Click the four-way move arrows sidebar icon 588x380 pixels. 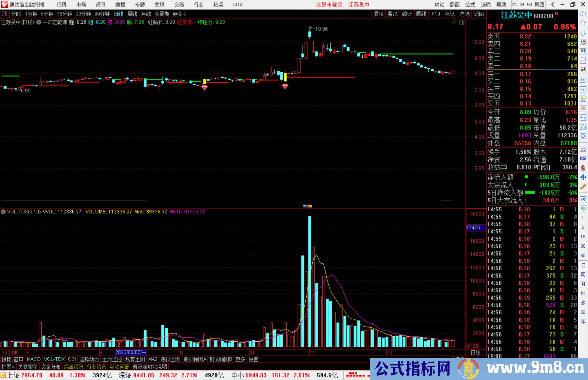(x=583, y=177)
